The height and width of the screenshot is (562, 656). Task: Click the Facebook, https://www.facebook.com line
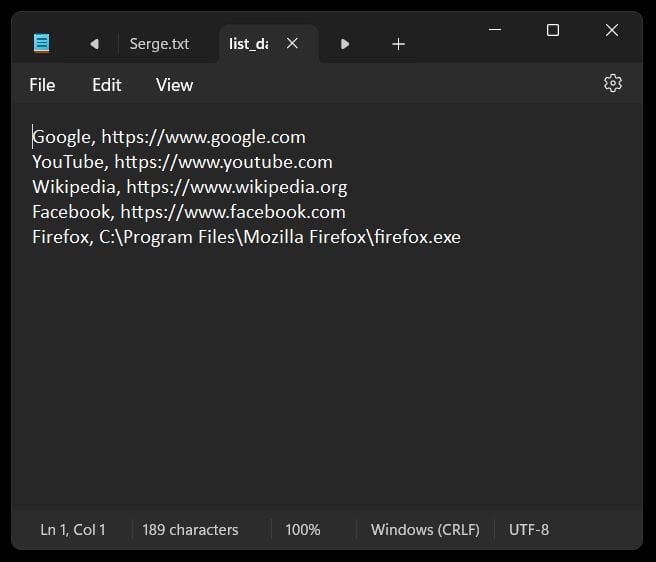[x=189, y=212]
